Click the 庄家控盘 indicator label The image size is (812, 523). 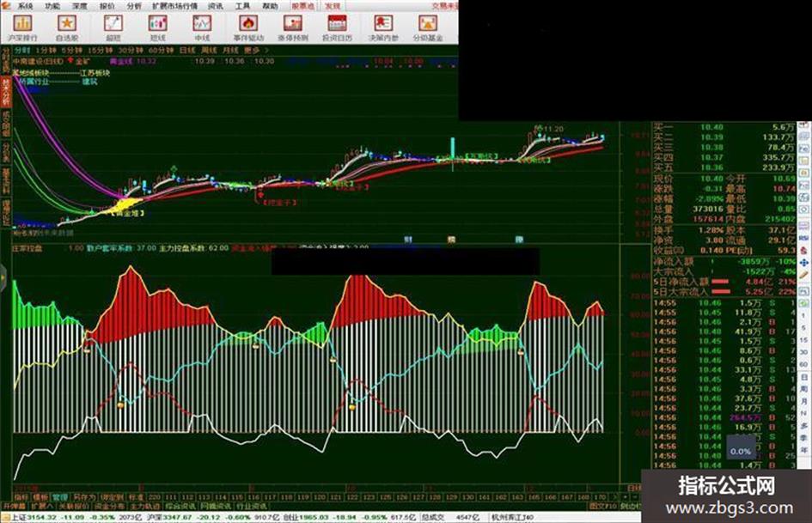point(28,248)
